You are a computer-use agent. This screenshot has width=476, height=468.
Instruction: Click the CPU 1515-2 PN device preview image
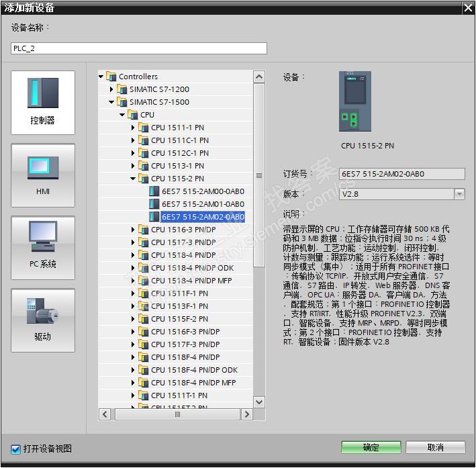coord(355,101)
